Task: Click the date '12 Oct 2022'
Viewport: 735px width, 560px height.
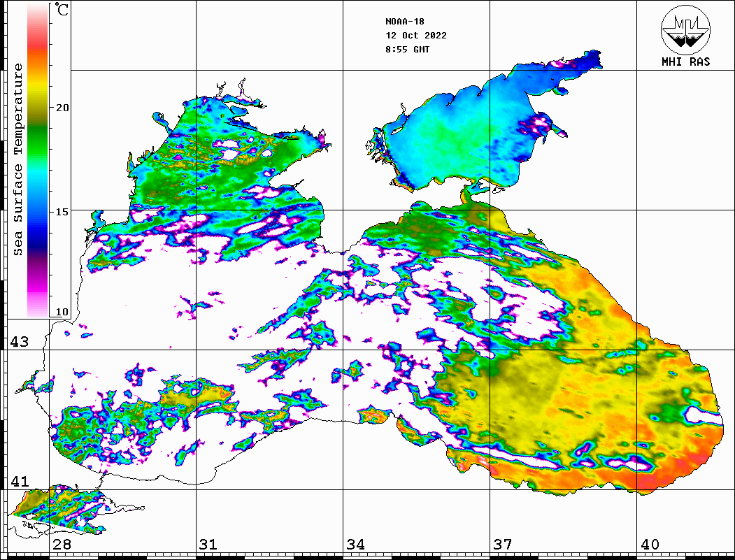Action: click(416, 36)
